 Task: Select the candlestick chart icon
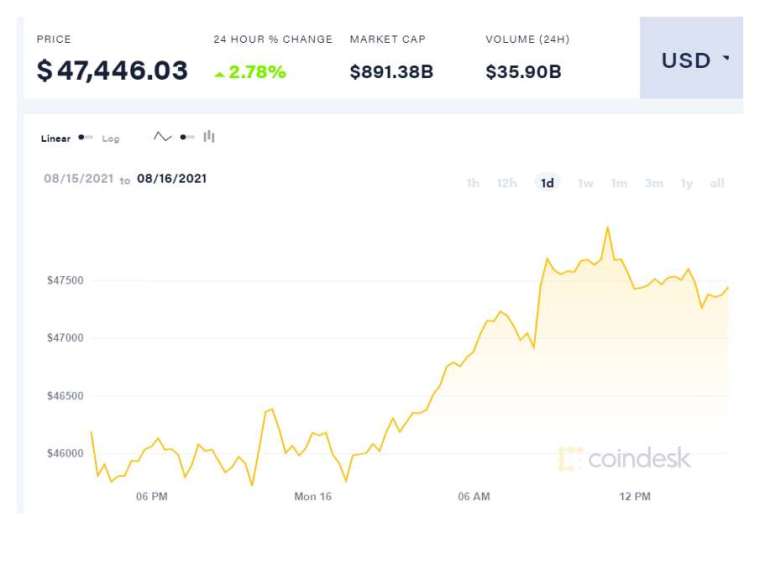209,137
